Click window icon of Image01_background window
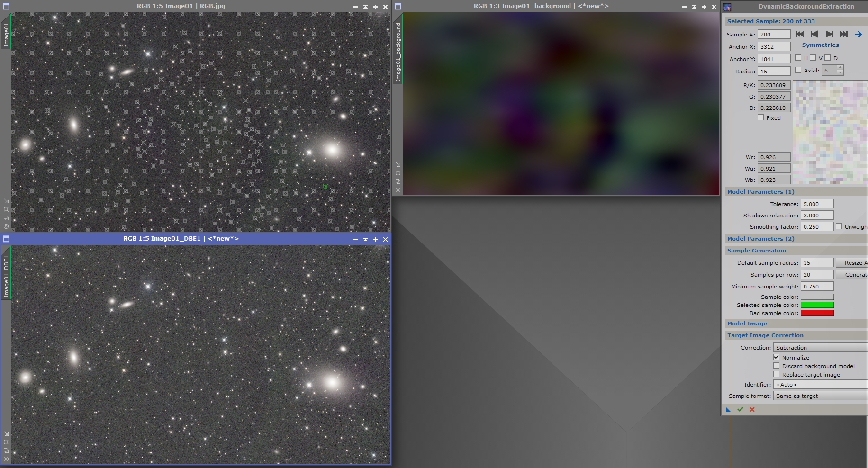 [398, 7]
